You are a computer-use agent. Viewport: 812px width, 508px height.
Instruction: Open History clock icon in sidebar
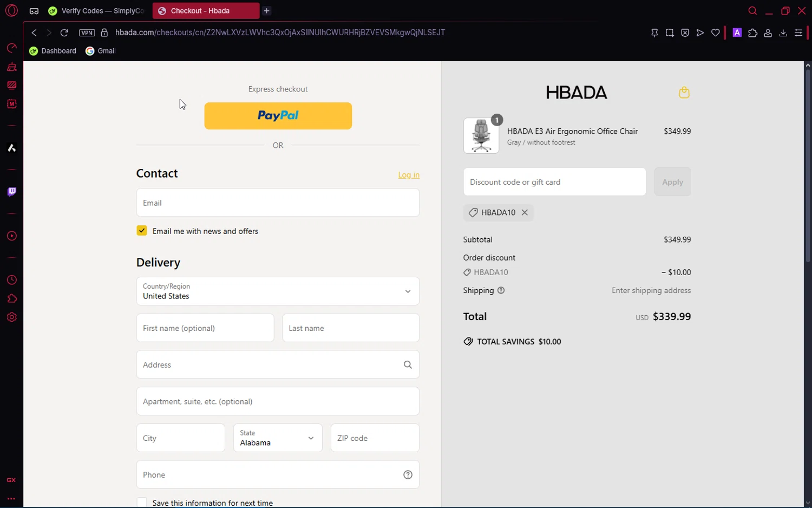[x=11, y=280]
